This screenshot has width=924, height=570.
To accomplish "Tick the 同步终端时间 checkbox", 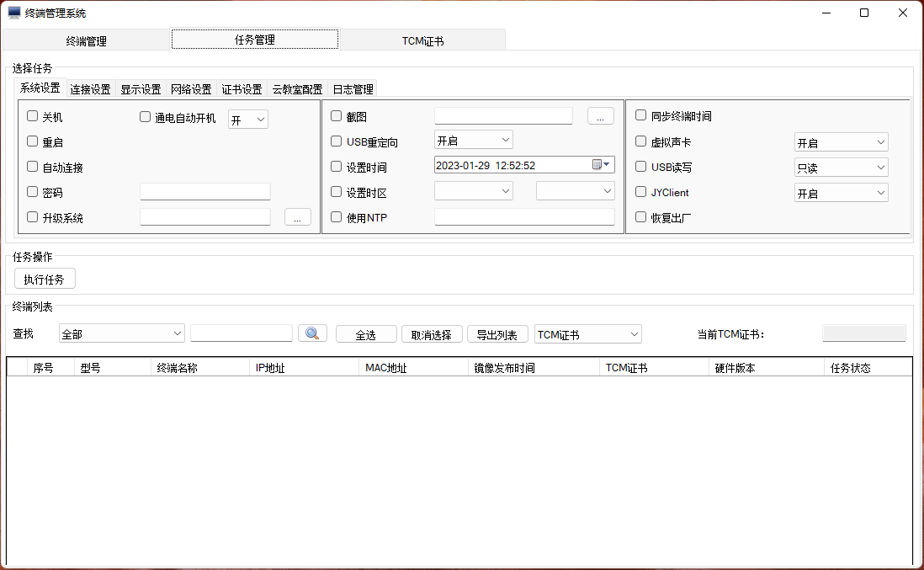I will [x=641, y=116].
